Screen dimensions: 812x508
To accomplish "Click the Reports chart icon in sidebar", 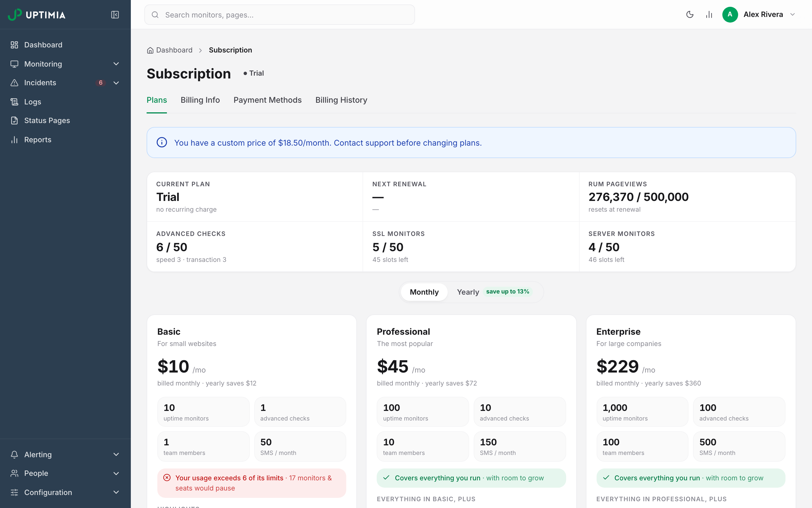I will coord(14,140).
